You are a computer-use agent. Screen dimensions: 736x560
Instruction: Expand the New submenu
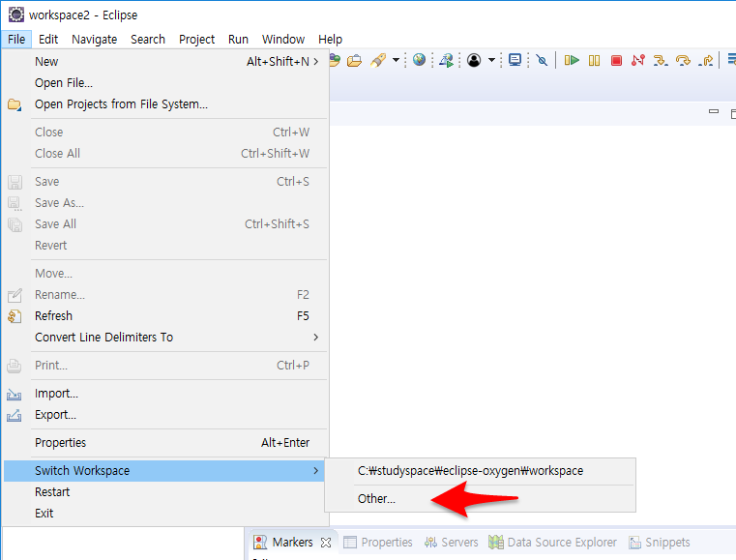click(164, 62)
